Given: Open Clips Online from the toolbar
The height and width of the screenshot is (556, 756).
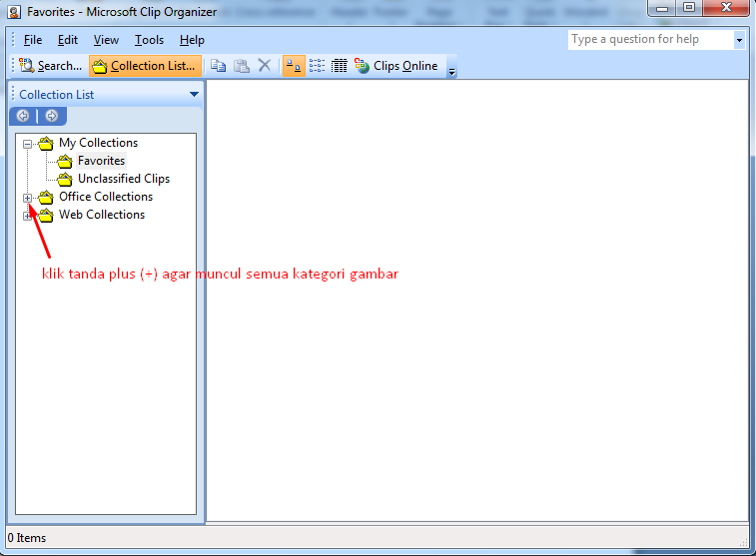Looking at the screenshot, I should [396, 66].
